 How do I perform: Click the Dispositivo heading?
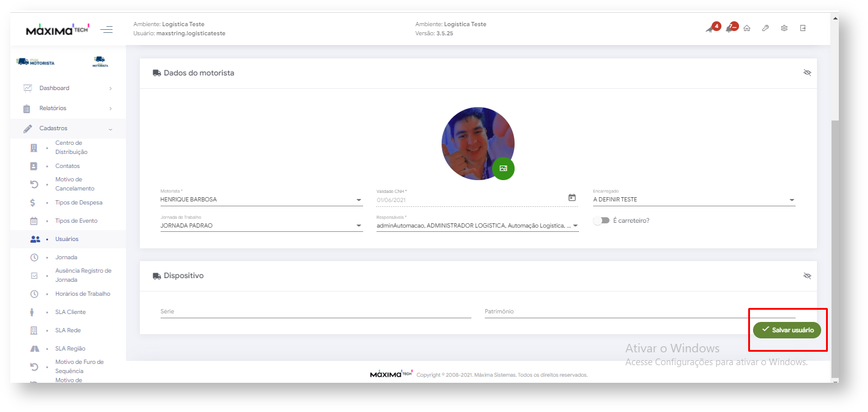184,276
